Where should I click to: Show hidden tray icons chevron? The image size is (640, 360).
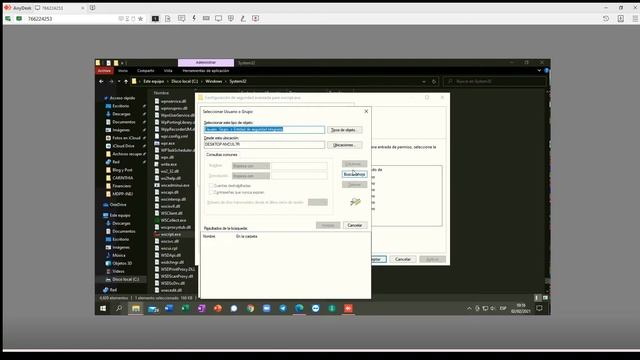click(469, 309)
